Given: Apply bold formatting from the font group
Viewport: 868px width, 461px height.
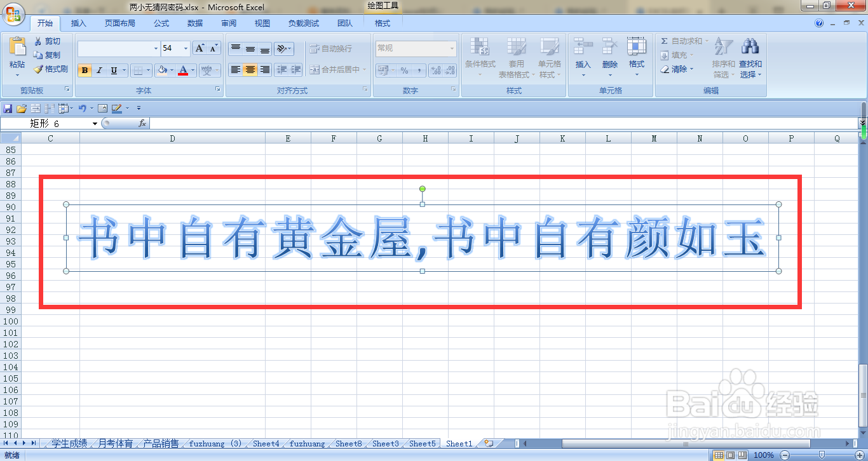Looking at the screenshot, I should pyautogui.click(x=85, y=70).
